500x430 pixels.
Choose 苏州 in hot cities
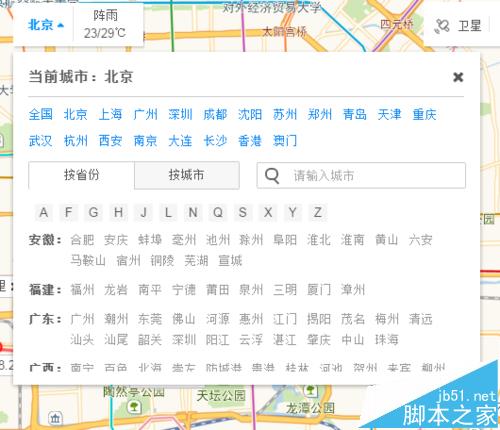click(x=285, y=114)
